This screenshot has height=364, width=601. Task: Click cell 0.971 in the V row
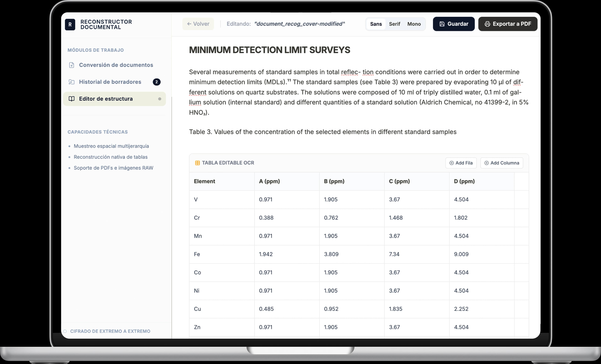point(287,200)
